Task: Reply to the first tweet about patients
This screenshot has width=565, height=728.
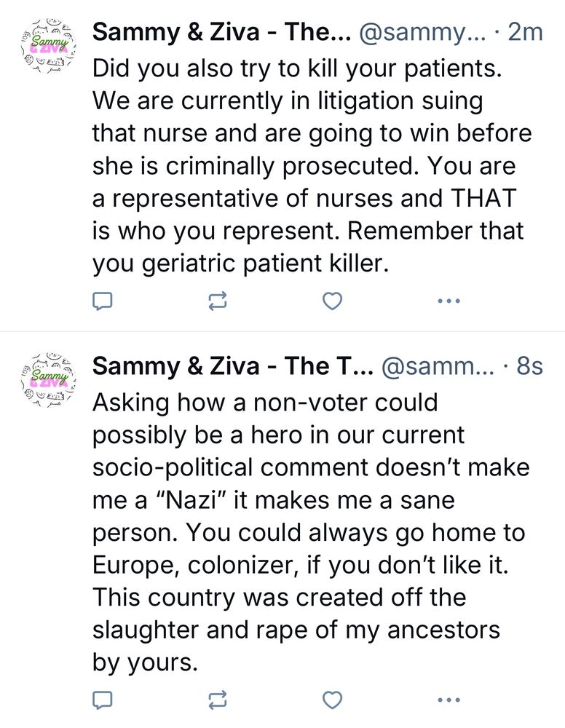Action: coord(102,301)
